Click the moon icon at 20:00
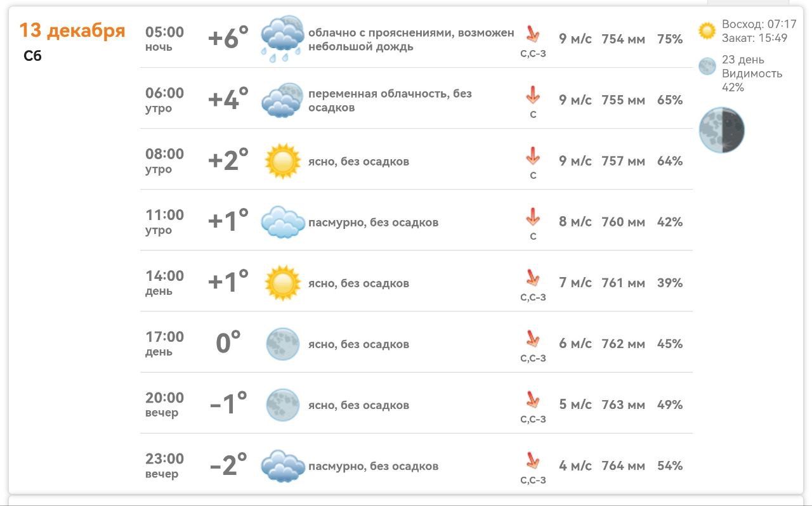The height and width of the screenshot is (506, 812). [282, 405]
